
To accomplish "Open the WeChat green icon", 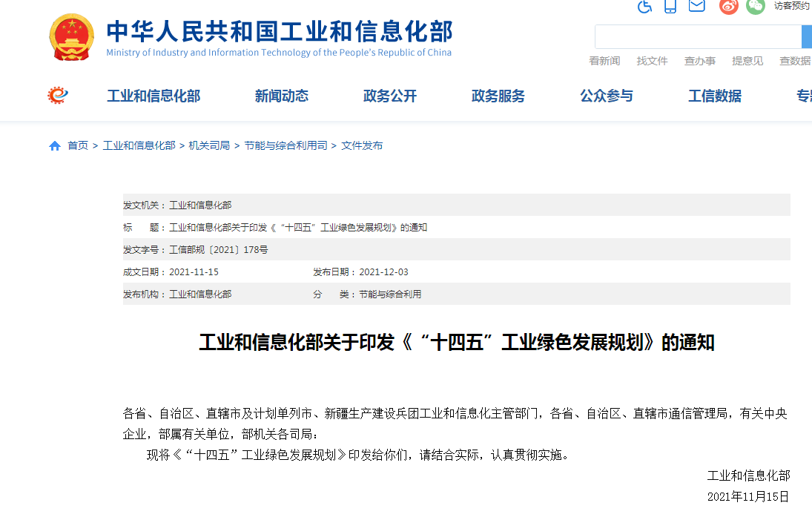I will point(755,7).
